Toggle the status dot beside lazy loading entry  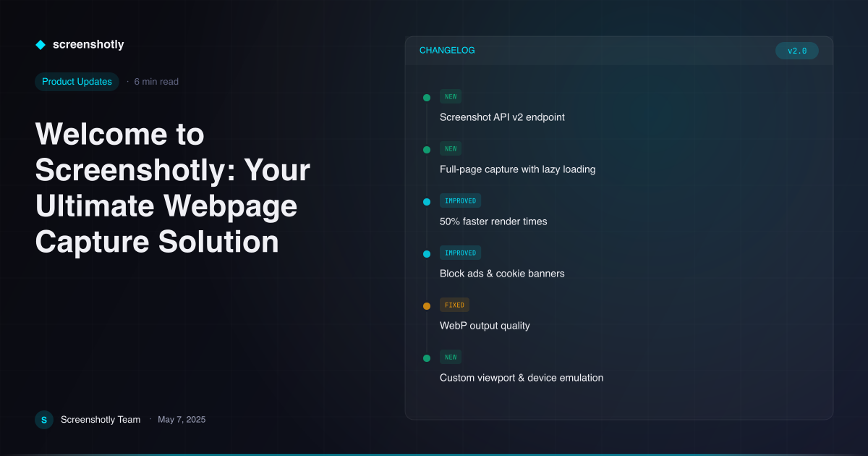coord(427,149)
